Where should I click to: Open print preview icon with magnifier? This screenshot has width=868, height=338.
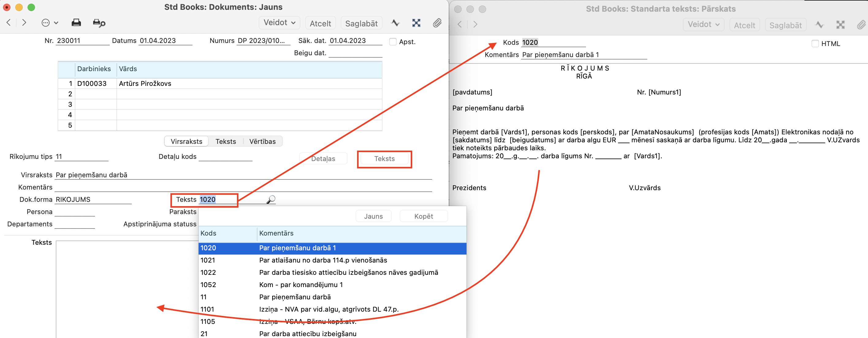[99, 23]
